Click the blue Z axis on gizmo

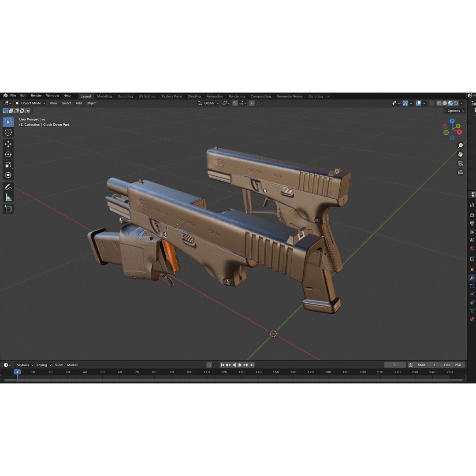pos(452,121)
